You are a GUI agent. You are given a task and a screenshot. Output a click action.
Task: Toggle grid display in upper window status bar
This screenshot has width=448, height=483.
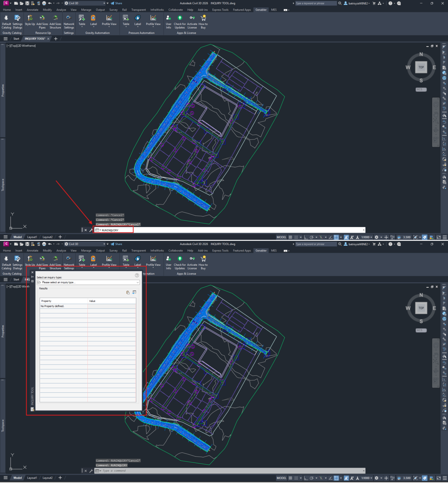tap(290, 237)
